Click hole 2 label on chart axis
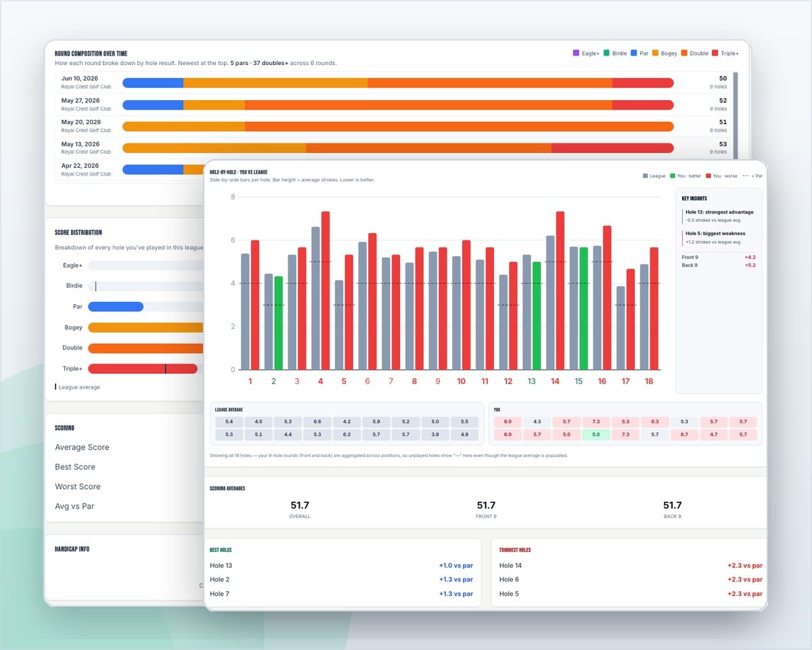812x650 pixels. [x=273, y=381]
